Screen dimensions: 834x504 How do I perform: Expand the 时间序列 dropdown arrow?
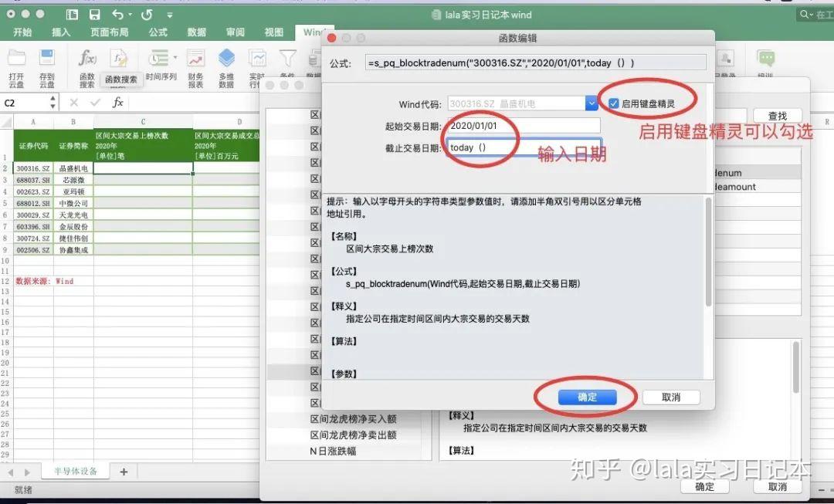click(175, 58)
